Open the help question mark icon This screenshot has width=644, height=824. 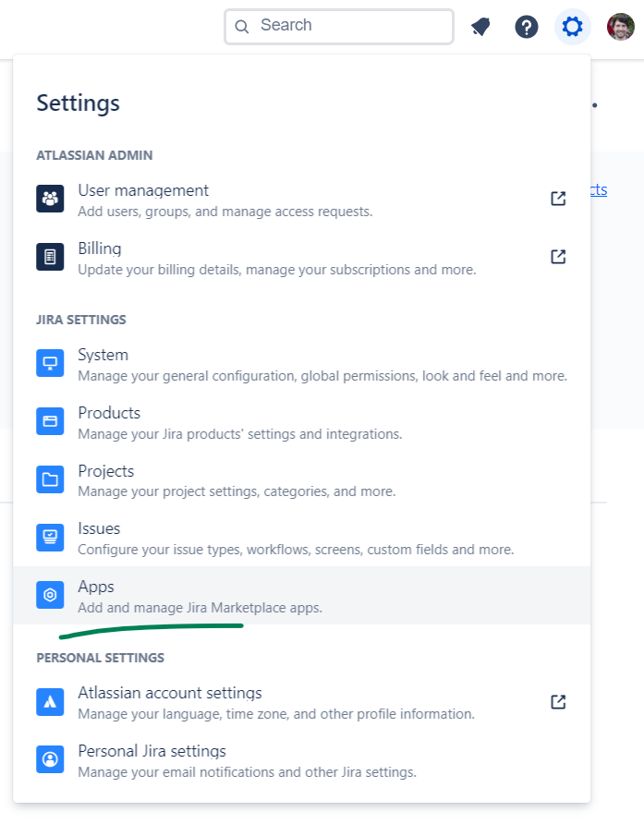(527, 27)
